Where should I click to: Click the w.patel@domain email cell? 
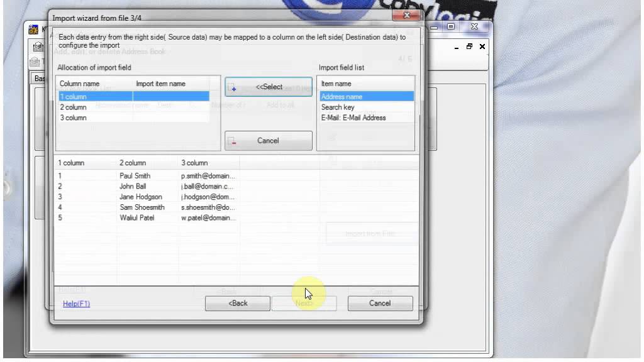(209, 218)
